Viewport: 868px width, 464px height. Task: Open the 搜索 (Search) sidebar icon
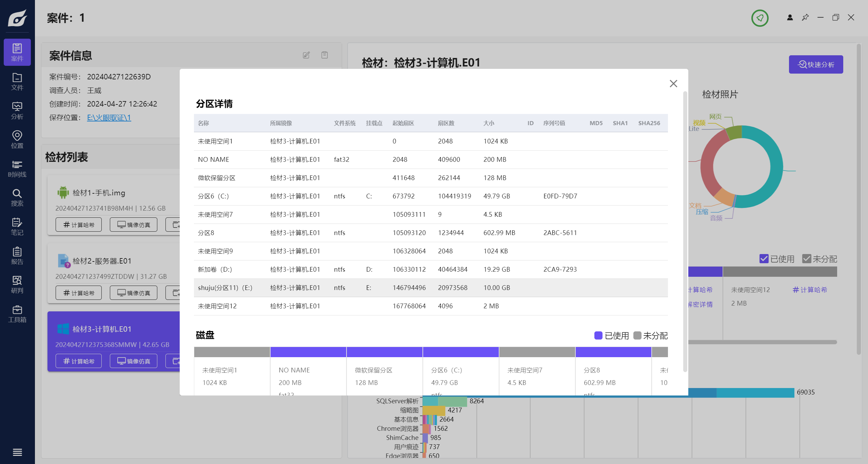(x=17, y=197)
